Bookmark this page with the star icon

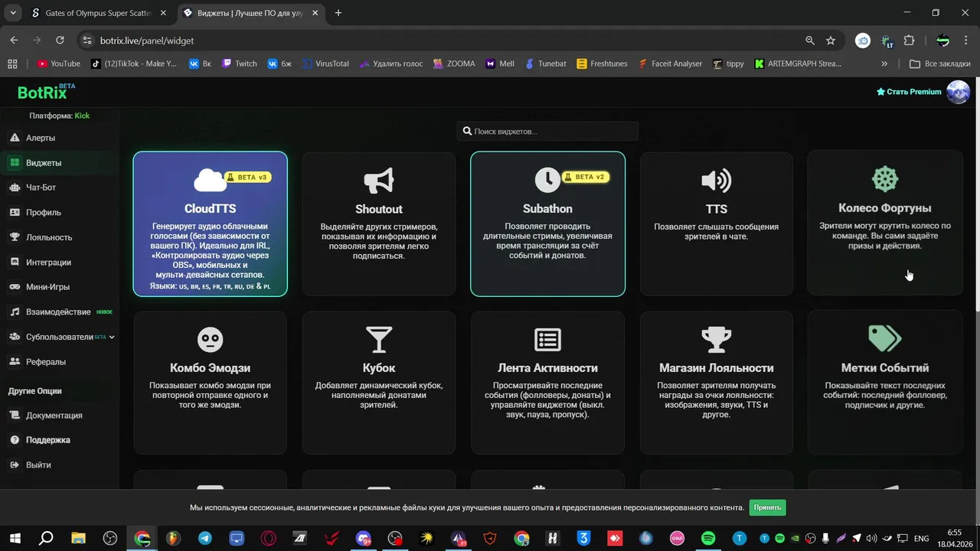click(x=831, y=41)
